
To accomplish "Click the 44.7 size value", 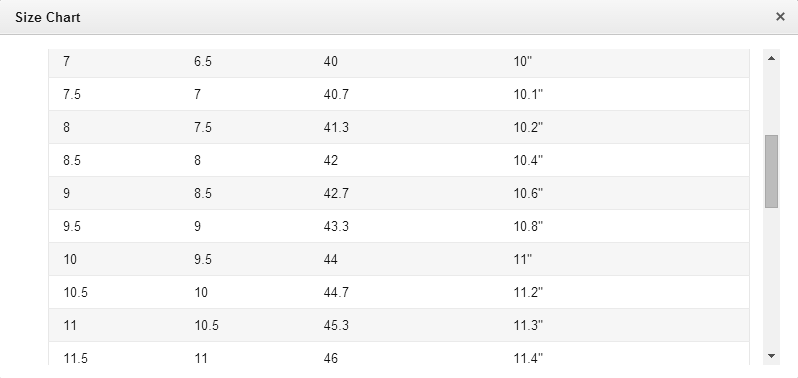I will [x=336, y=293].
